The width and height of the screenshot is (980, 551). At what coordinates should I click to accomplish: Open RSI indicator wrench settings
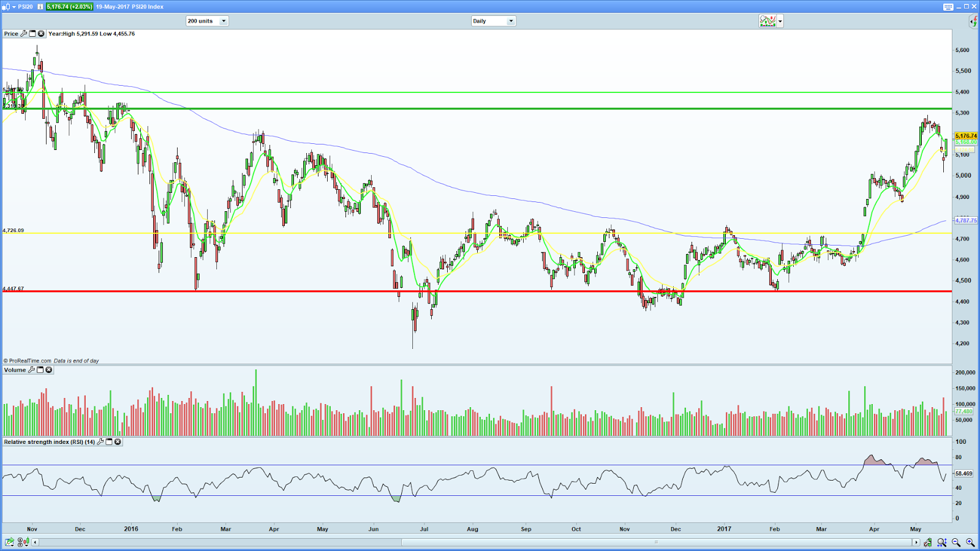pyautogui.click(x=100, y=441)
